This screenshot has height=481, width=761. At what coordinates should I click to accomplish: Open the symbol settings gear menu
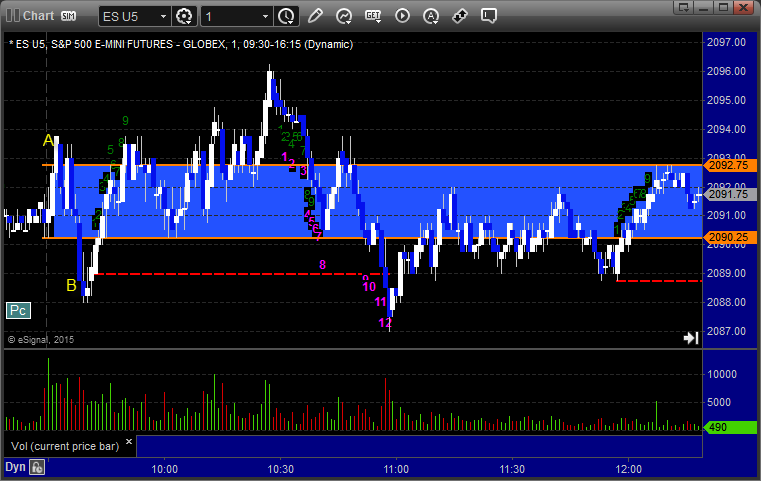184,17
